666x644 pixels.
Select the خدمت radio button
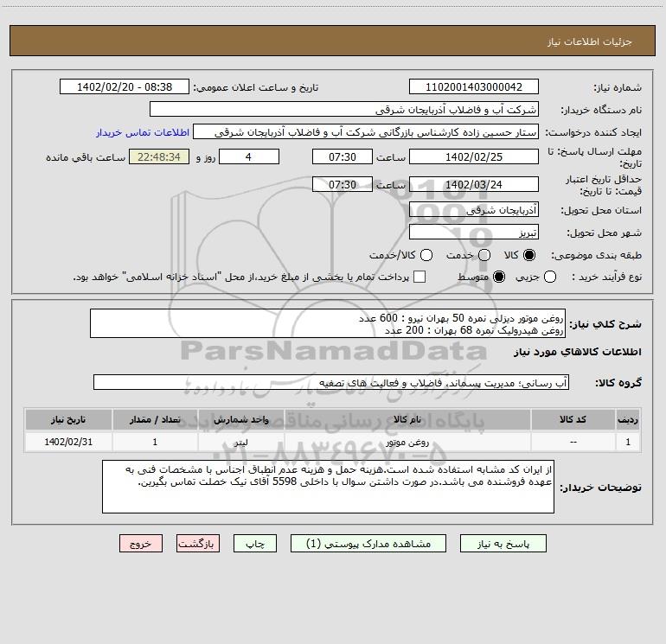coord(484,255)
